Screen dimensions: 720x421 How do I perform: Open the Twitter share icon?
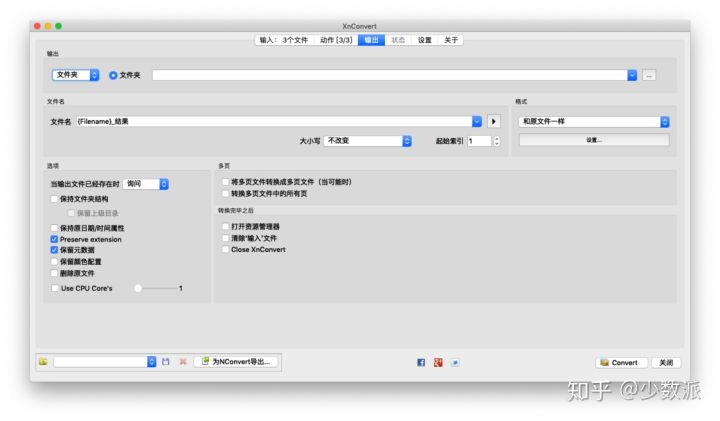coord(455,363)
